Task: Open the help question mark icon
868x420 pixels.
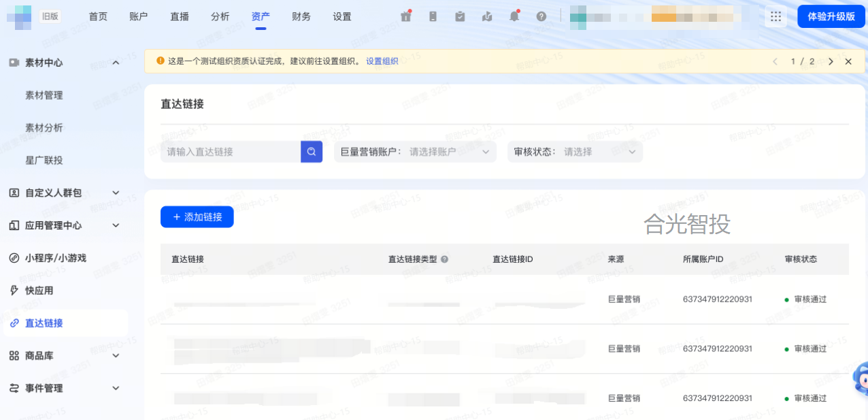Action: pos(541,16)
